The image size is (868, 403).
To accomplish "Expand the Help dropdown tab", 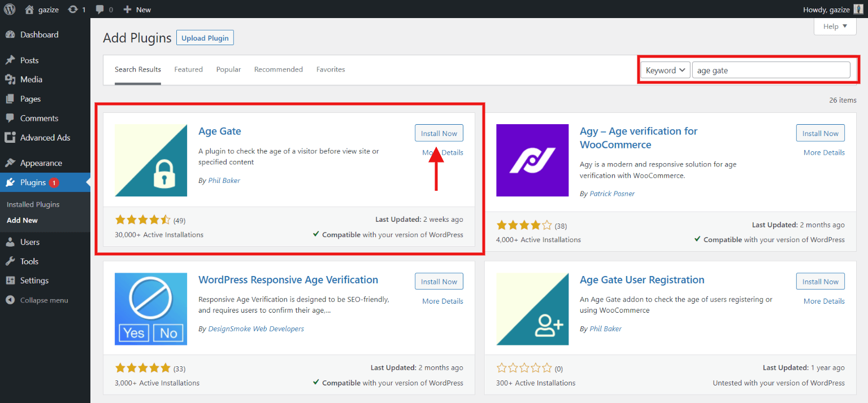I will coord(835,27).
